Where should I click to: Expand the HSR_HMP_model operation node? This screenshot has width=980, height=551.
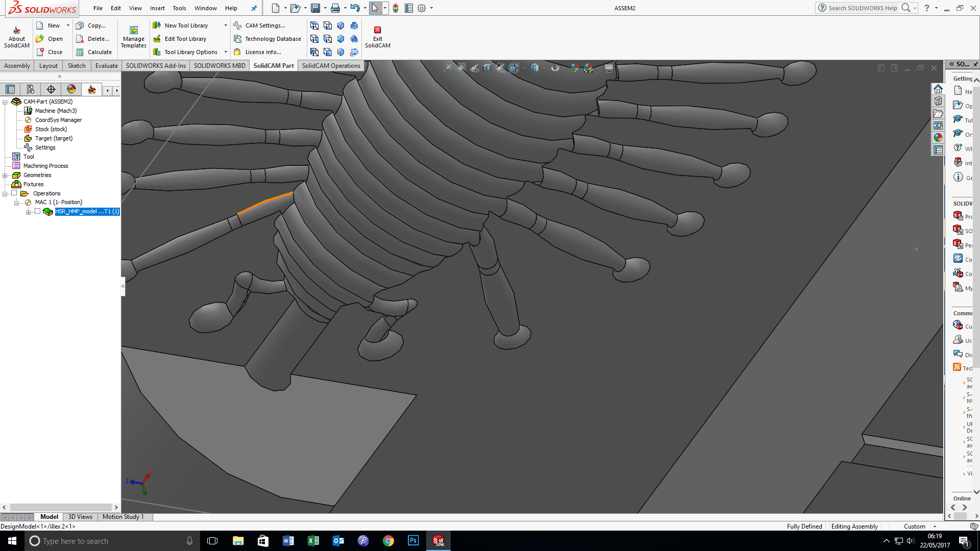pyautogui.click(x=28, y=212)
